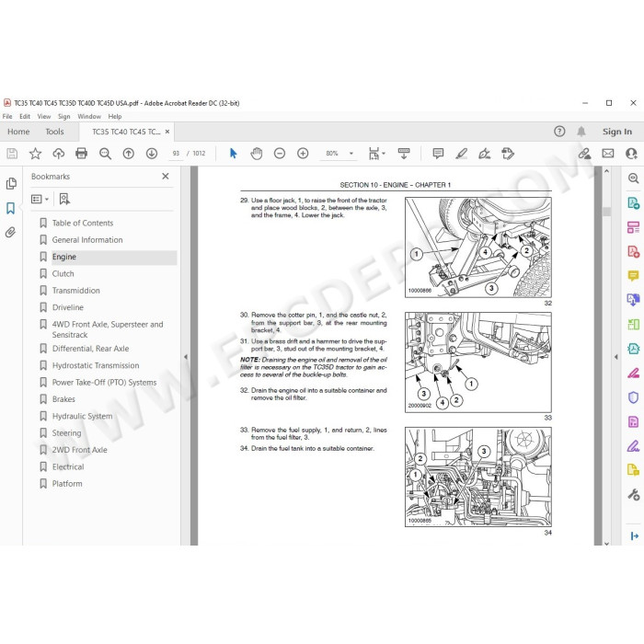Send file by email envelope icon
The image size is (644, 644).
(x=608, y=154)
